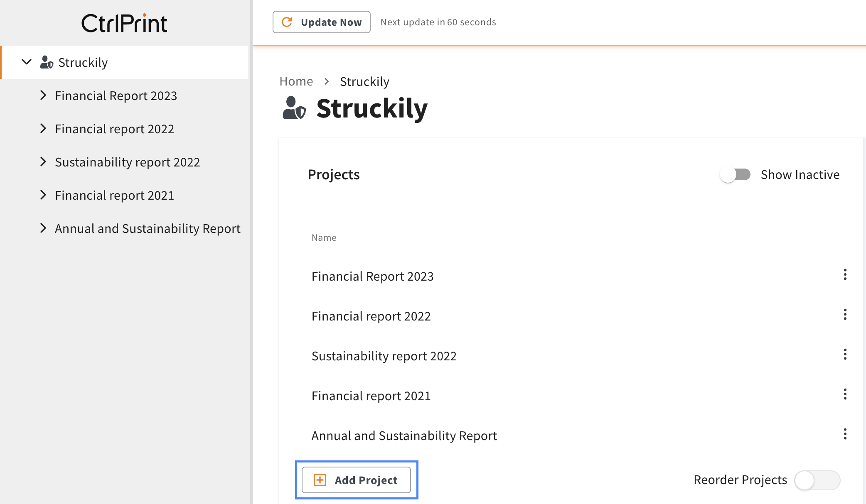Open three-dot menu for Financial report 2021
866x504 pixels.
[x=845, y=394]
